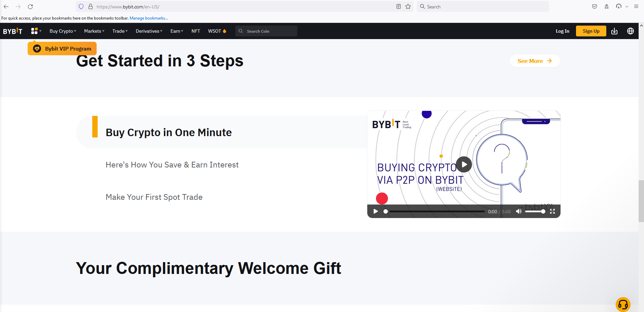Expand the Derivatives menu

(148, 31)
